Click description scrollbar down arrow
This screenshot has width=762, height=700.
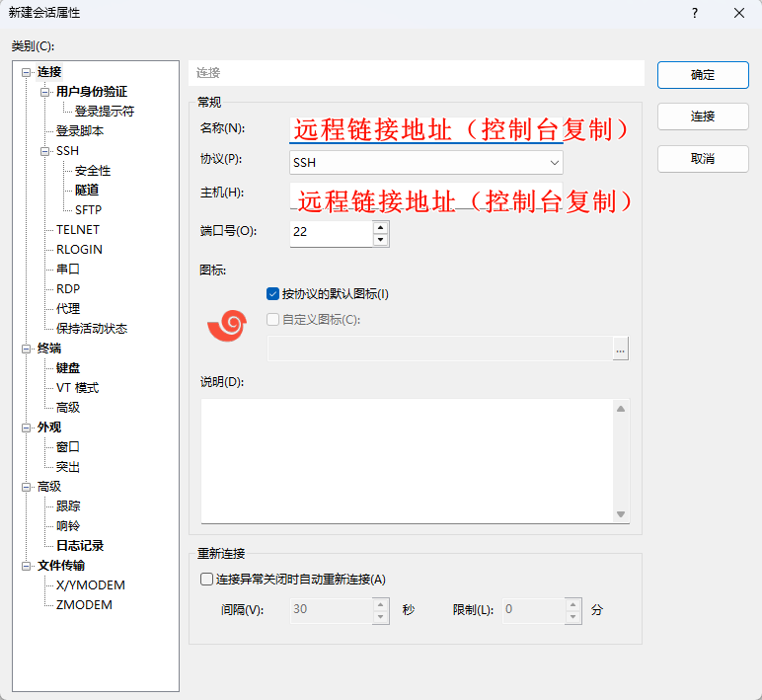621,513
